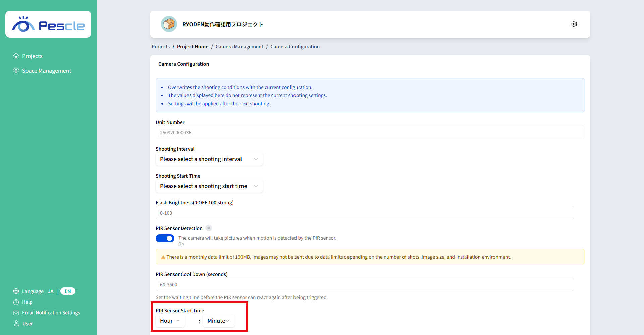Click the Email Notification envelope icon

[16, 313]
